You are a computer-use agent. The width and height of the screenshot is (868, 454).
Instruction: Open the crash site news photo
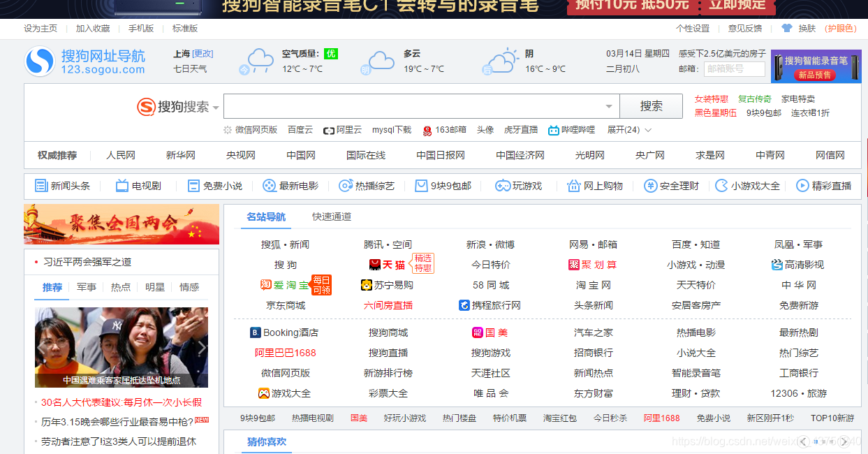[122, 347]
